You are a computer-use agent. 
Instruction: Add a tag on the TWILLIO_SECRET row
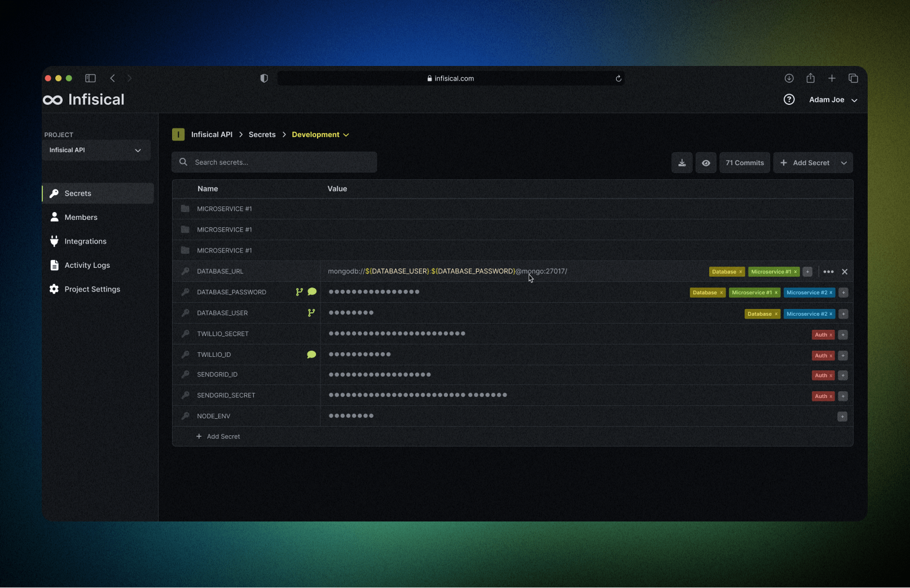point(843,335)
